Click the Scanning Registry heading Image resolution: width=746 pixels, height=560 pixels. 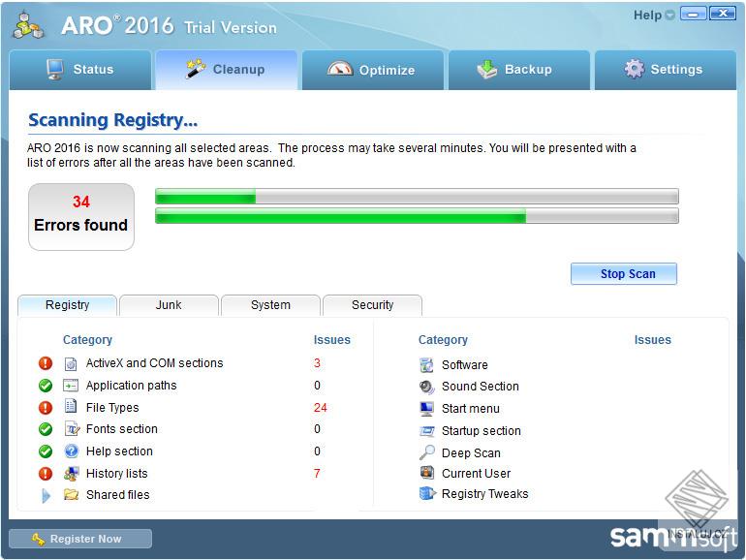112,120
